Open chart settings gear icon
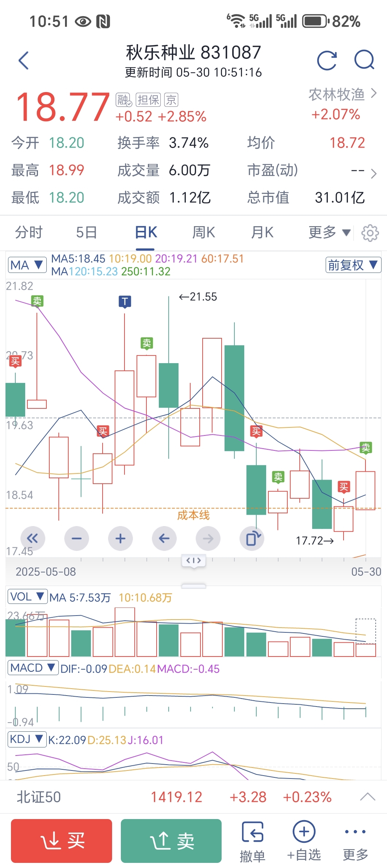This screenshot has width=387, height=868. [x=370, y=233]
